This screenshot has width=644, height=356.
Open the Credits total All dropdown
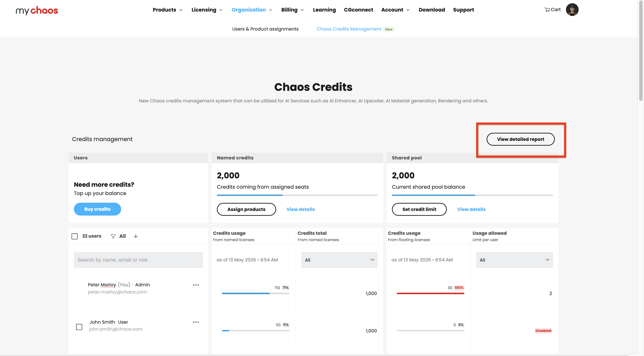coord(339,260)
